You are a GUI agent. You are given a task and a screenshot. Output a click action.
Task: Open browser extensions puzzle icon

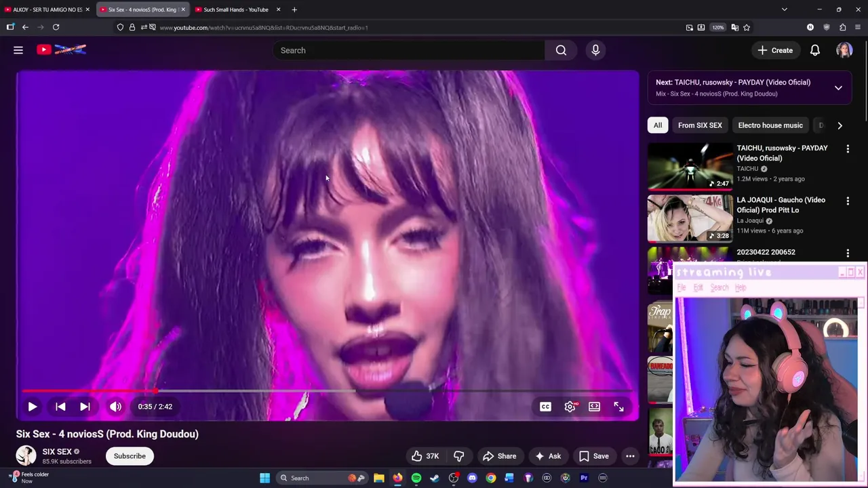click(842, 27)
